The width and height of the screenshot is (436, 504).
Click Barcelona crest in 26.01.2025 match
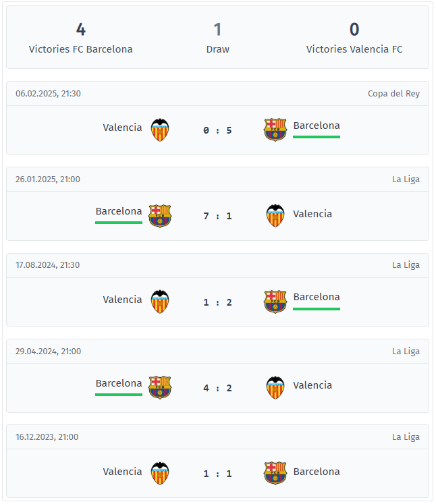point(160,216)
